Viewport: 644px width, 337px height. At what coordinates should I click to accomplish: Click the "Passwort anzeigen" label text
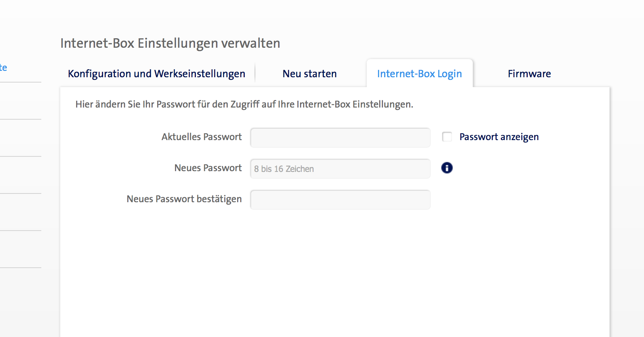(x=499, y=137)
